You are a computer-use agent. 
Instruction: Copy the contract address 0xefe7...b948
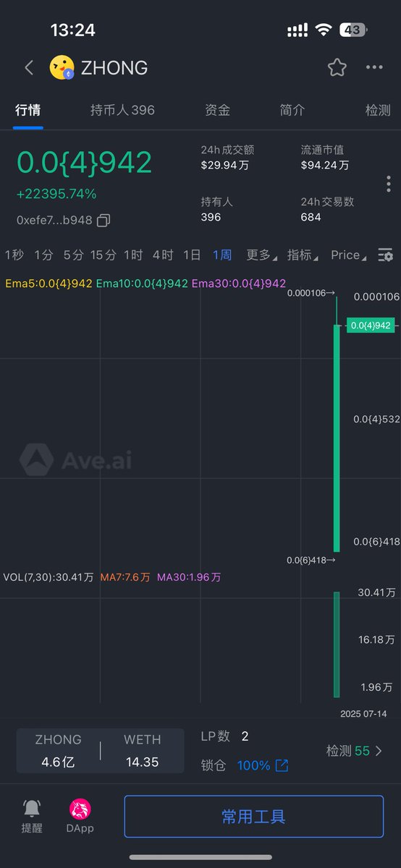(x=104, y=220)
